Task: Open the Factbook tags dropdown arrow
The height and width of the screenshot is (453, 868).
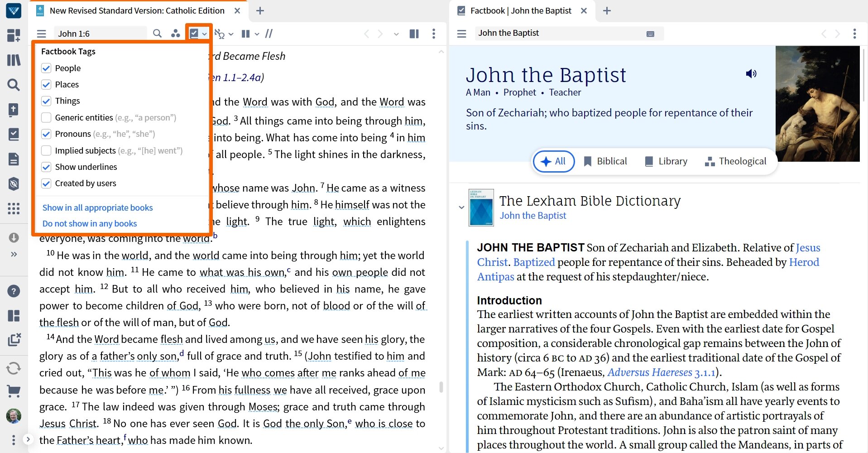Action: [x=205, y=34]
